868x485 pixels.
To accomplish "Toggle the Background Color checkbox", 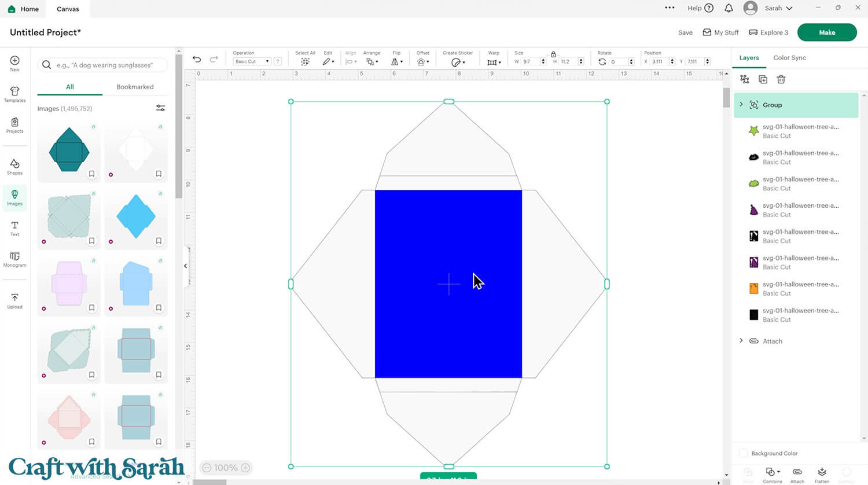I will [x=744, y=453].
